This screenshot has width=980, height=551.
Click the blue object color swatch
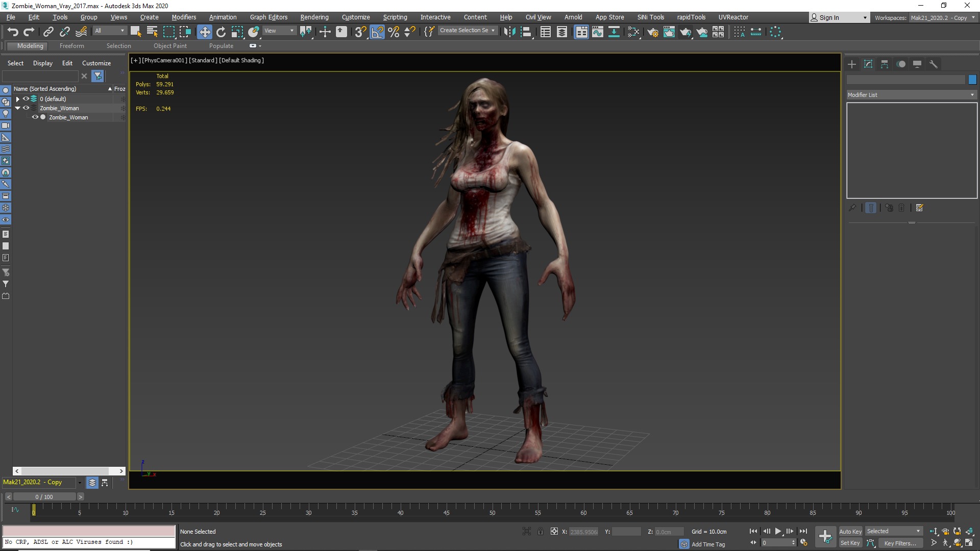(x=972, y=80)
